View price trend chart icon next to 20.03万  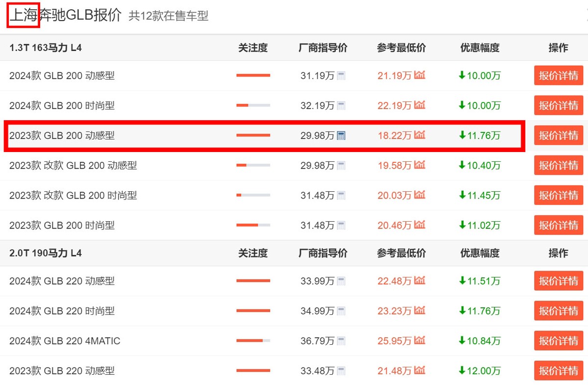pos(419,195)
